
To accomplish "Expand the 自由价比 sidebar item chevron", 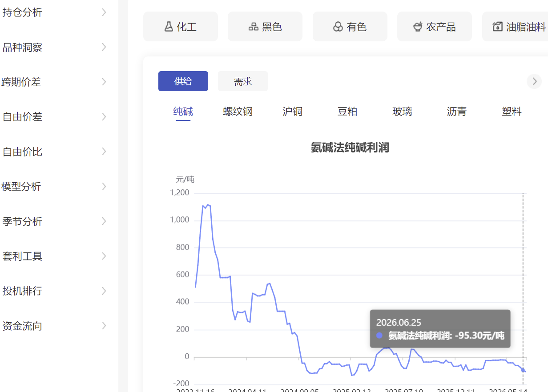I will pyautogui.click(x=104, y=152).
